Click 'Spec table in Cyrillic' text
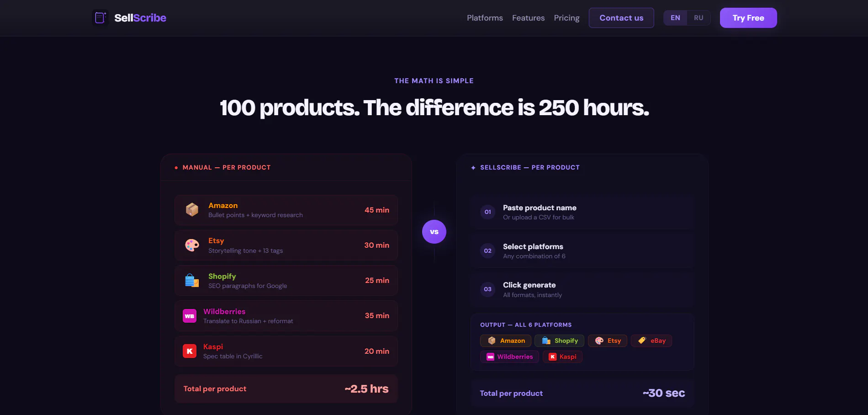This screenshot has width=868, height=415. tap(233, 356)
